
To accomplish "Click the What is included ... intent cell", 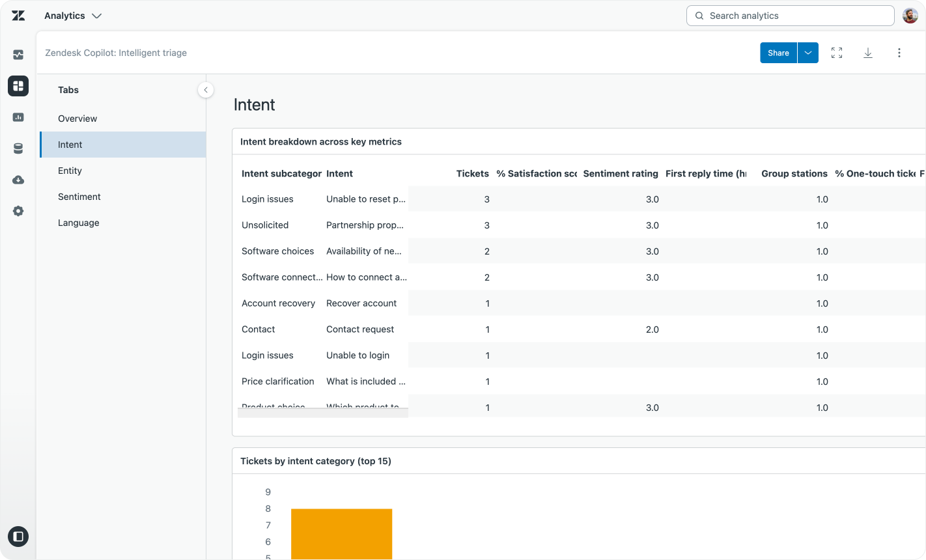I will tap(366, 382).
